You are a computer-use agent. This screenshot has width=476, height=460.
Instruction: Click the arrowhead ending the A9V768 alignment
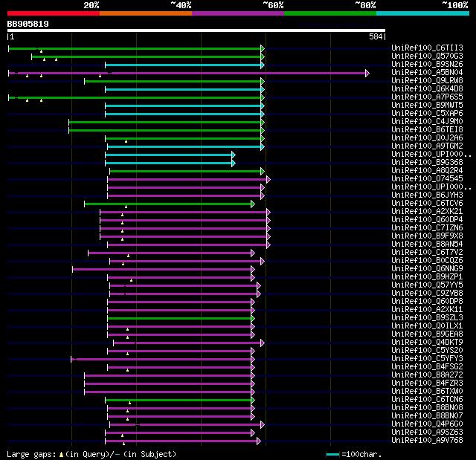click(258, 441)
